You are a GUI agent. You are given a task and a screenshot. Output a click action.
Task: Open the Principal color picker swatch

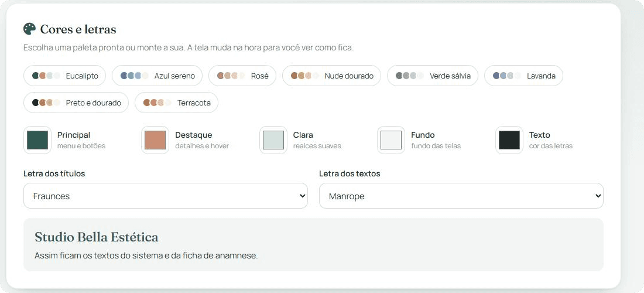37,140
